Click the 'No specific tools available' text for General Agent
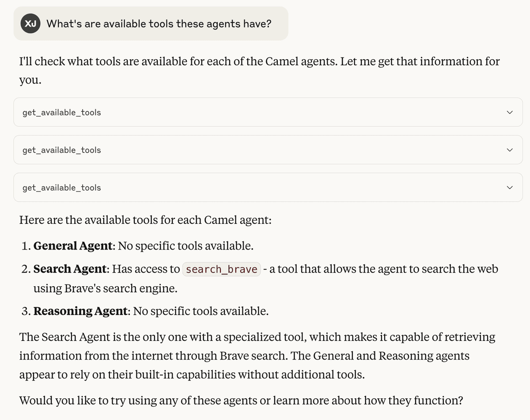This screenshot has height=420, width=530. click(x=185, y=246)
